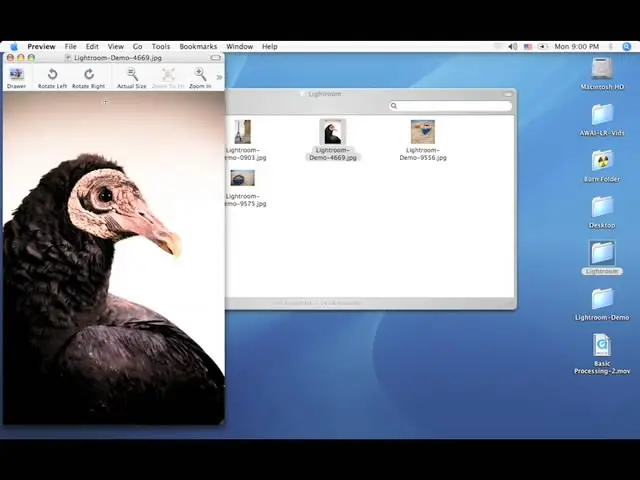Viewport: 640px width, 480px height.
Task: Select Lightroom-Demo-9556.jpg thumbnail in Finder
Action: pyautogui.click(x=423, y=131)
